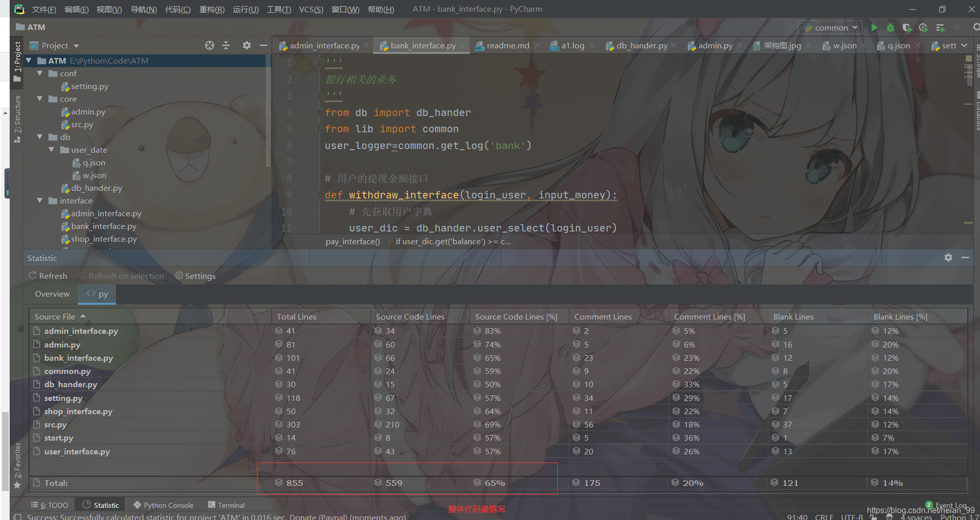Open the Event Log
The height and width of the screenshot is (520, 980).
pos(946,505)
